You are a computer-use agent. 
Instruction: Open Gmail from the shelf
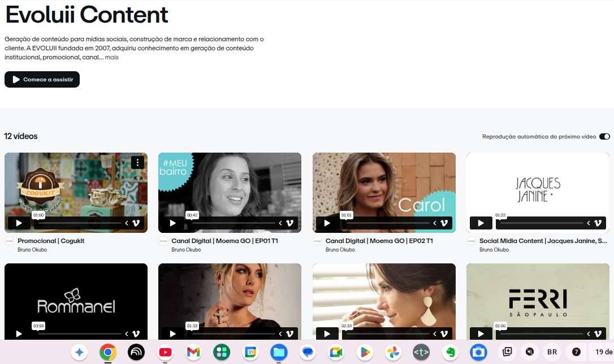193,352
